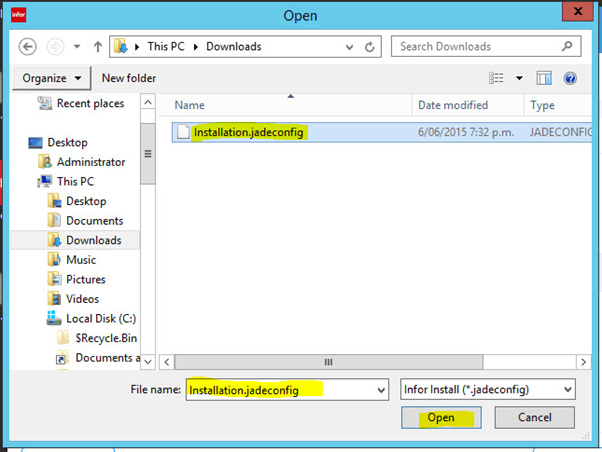Click the Back navigation arrow
602x452 pixels.
point(28,47)
